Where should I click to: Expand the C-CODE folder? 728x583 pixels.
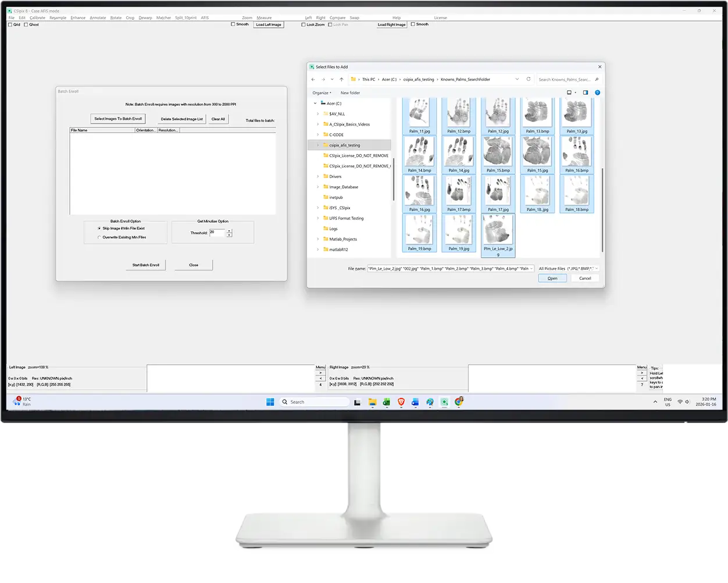pos(318,135)
